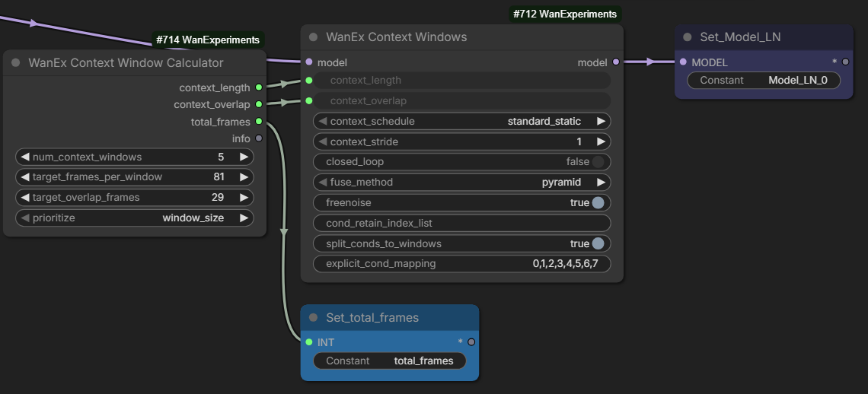Viewport: 868px width, 394px height.
Task: Click the #714 WanExperiments badge
Action: coord(208,40)
